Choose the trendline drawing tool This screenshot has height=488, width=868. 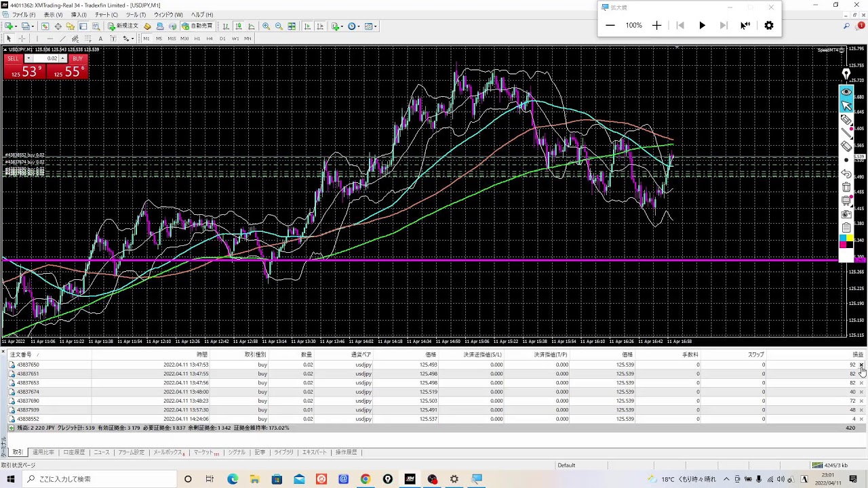click(62, 39)
